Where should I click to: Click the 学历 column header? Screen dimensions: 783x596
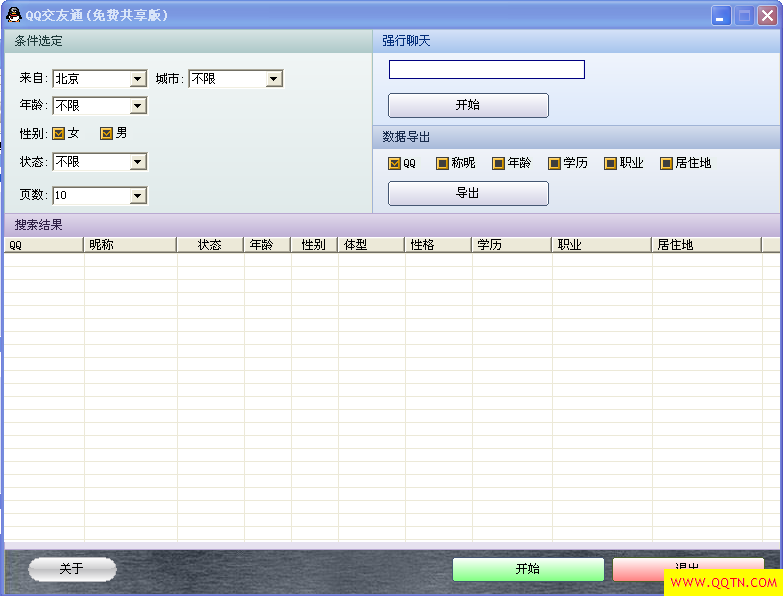point(511,244)
